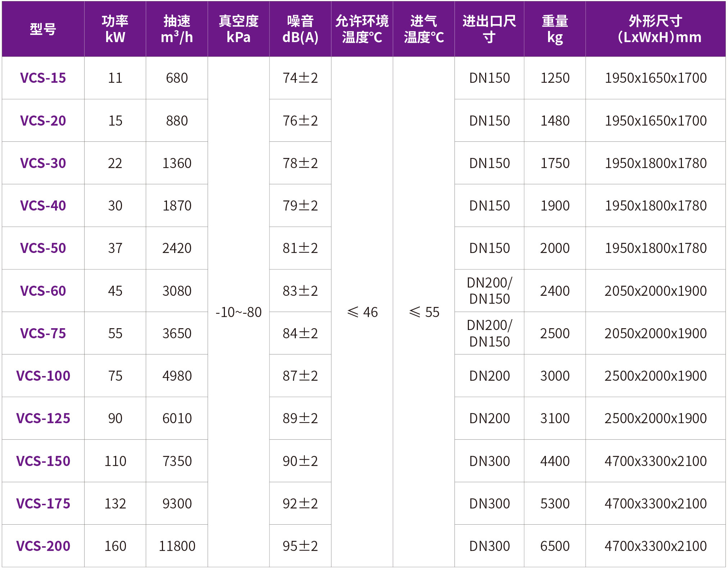Select weight value 1480
Screen dimensions: 728x570
click(555, 121)
